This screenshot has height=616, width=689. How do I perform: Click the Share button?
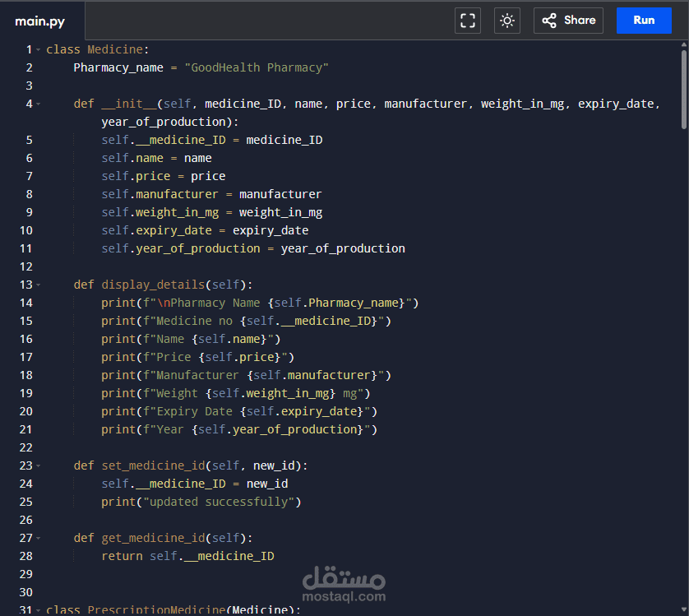(x=568, y=21)
